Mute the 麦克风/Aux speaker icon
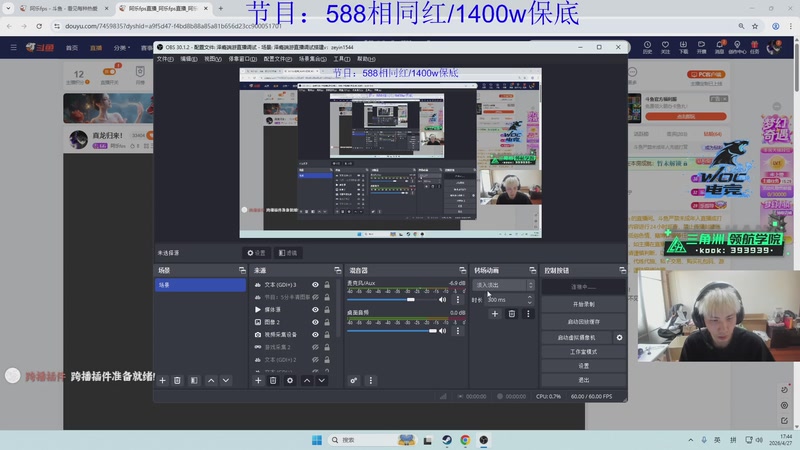The width and height of the screenshot is (800, 450). coord(442,299)
